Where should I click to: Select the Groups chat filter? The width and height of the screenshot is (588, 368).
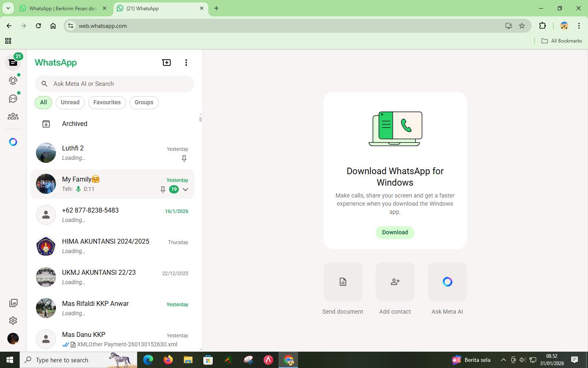point(144,103)
